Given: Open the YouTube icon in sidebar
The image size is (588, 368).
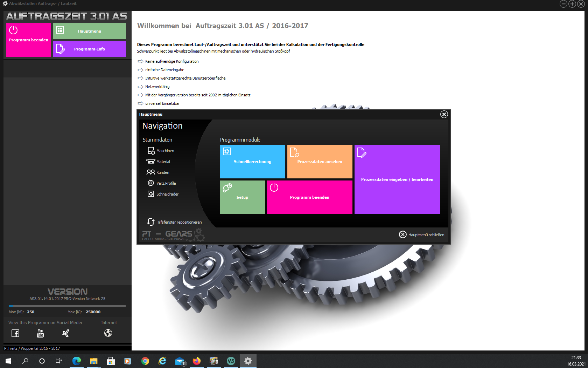Looking at the screenshot, I should (x=40, y=333).
